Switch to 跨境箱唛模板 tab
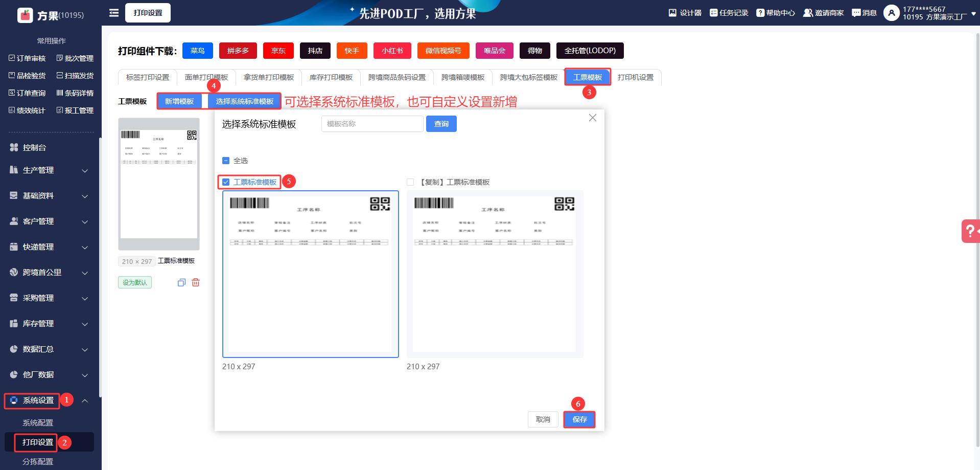The height and width of the screenshot is (470, 980). [463, 77]
